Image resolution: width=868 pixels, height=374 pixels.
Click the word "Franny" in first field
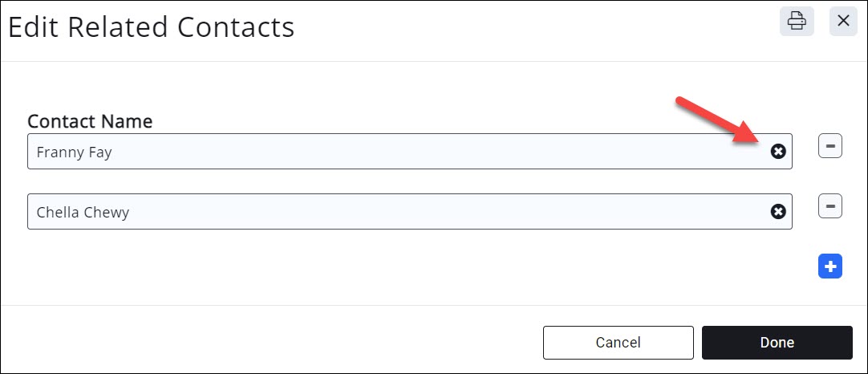(x=59, y=152)
